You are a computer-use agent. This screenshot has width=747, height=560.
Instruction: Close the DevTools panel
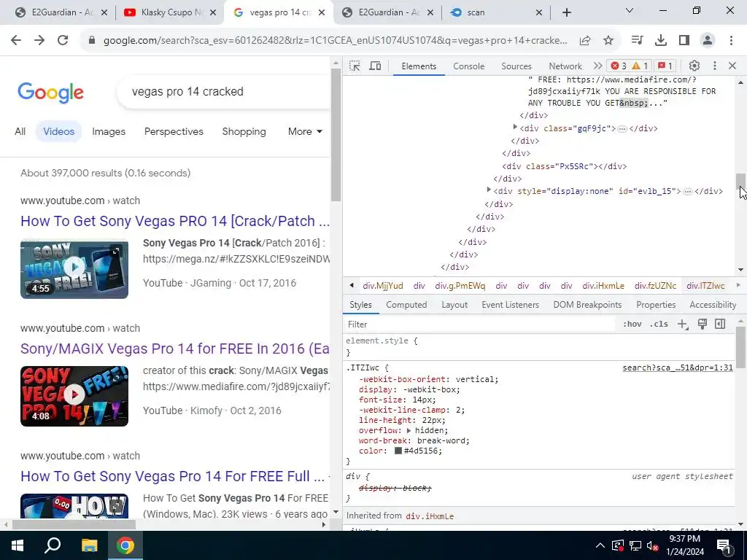(732, 66)
